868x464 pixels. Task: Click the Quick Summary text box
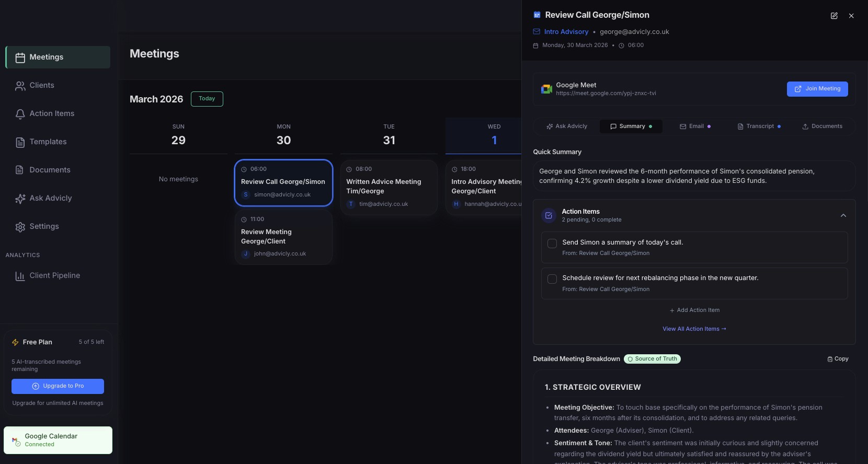click(x=694, y=176)
